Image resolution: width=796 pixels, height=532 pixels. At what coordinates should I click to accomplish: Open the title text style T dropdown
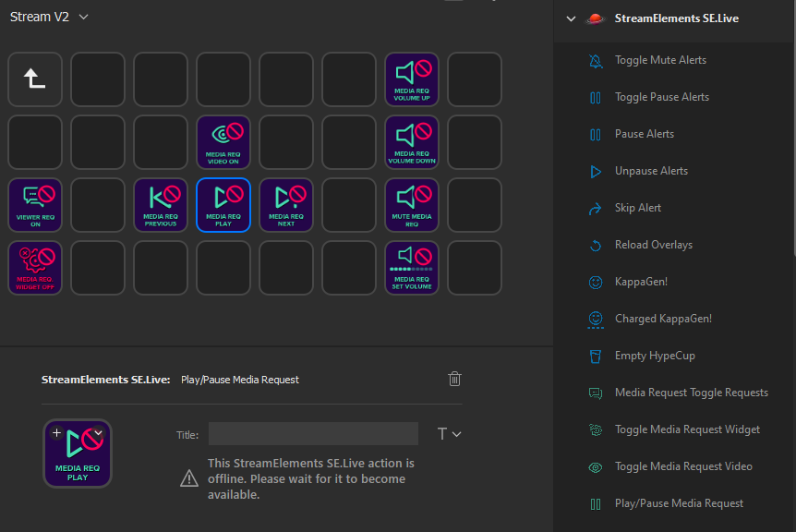point(449,434)
